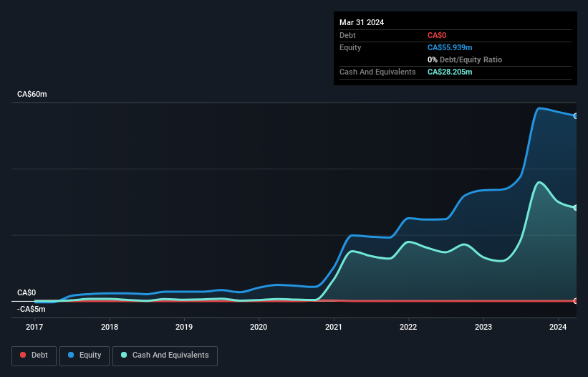This screenshot has width=588, height=377.
Task: Select the 2024 x-axis label
Action: tap(558, 327)
